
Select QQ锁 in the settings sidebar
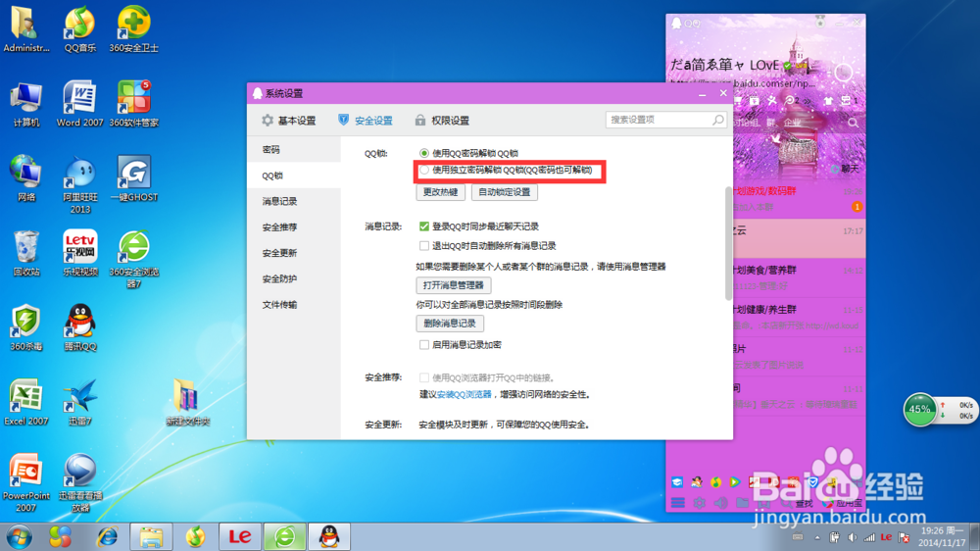tap(294, 175)
